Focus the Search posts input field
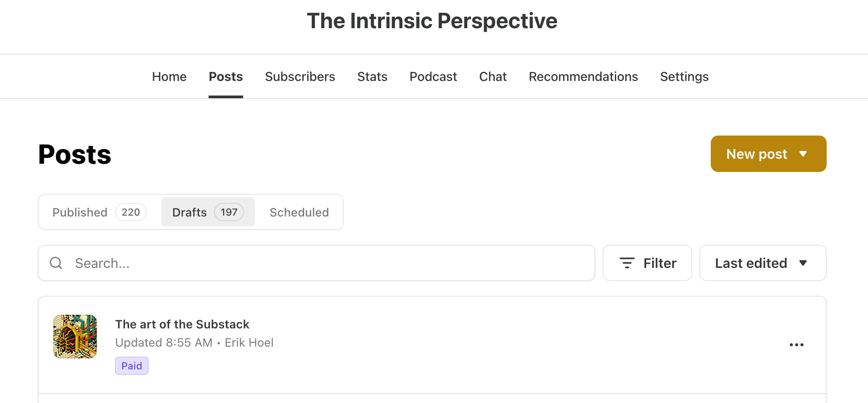868x403 pixels. [x=316, y=263]
